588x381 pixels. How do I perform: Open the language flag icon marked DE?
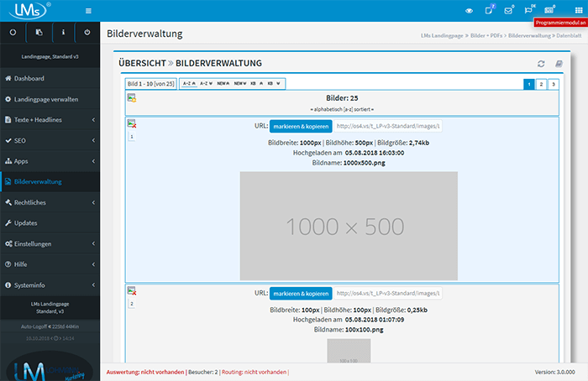[528, 10]
